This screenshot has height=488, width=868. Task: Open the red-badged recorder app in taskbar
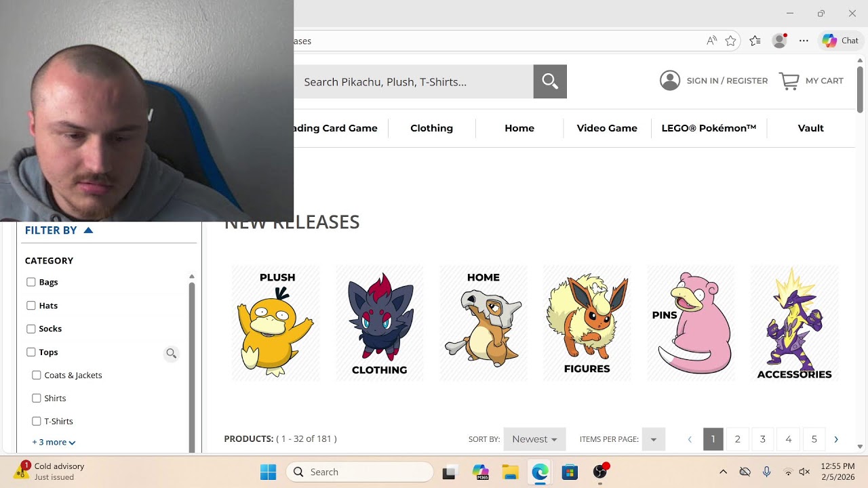pyautogui.click(x=600, y=472)
